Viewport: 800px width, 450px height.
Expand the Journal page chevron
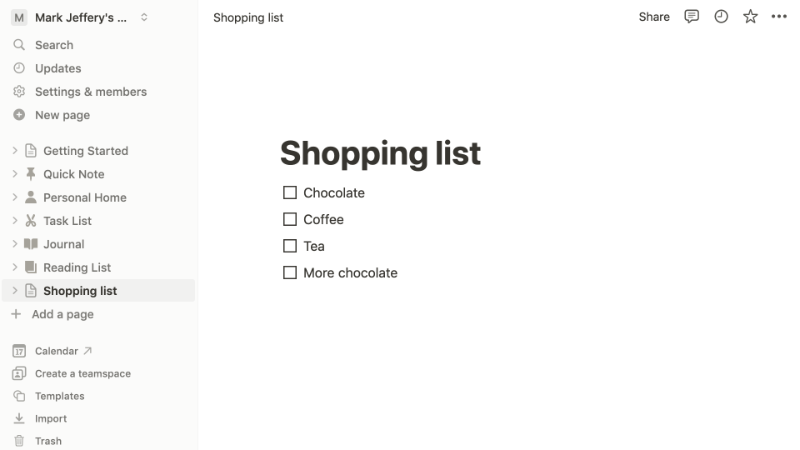pyautogui.click(x=15, y=244)
